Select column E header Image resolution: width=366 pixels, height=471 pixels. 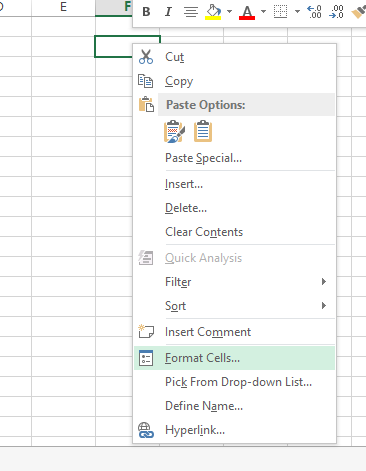pos(63,8)
